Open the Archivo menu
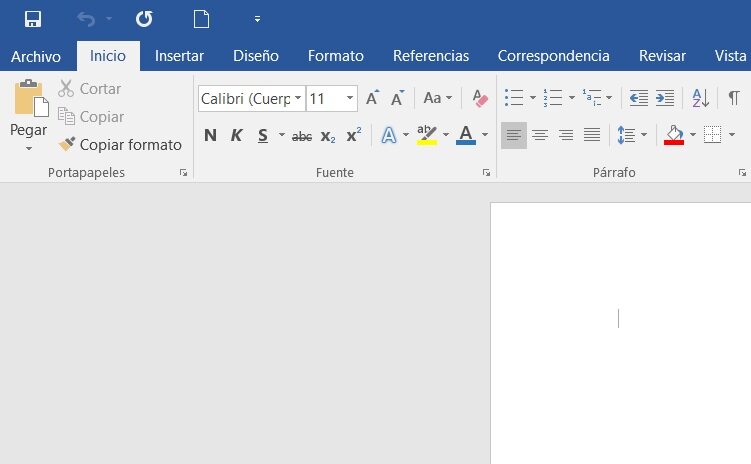 (36, 57)
